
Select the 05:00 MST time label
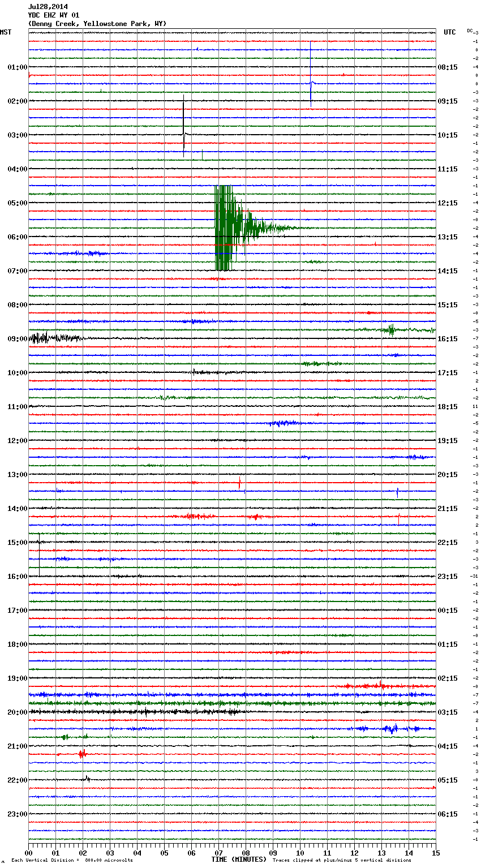tap(18, 203)
